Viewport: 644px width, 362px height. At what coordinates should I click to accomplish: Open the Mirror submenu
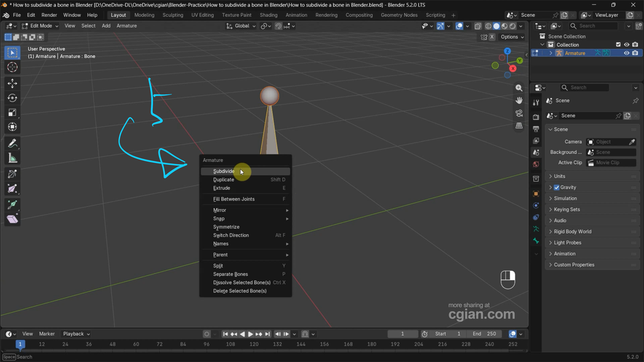pos(246,210)
